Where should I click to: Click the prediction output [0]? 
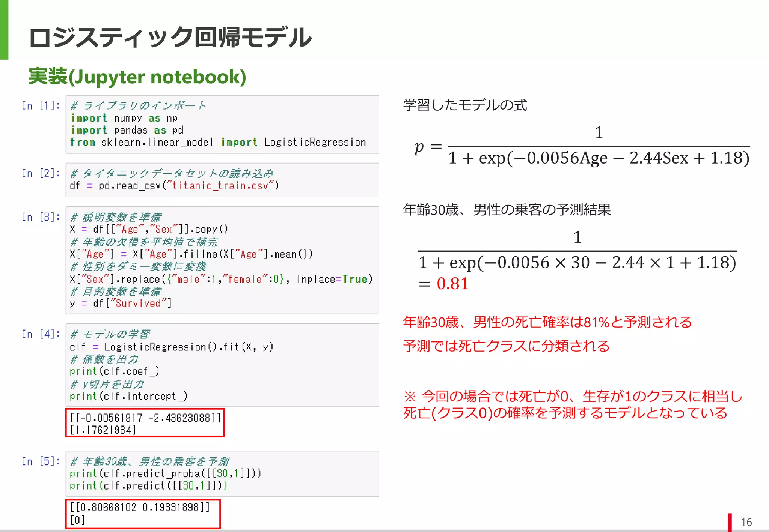click(x=77, y=520)
